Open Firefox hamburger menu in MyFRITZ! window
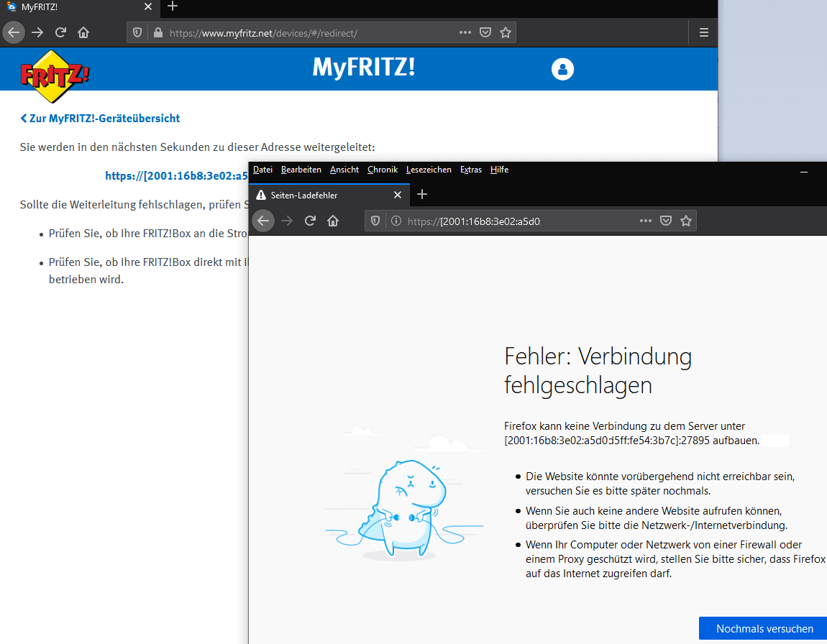Viewport: 827px width, 644px height. pos(703,32)
